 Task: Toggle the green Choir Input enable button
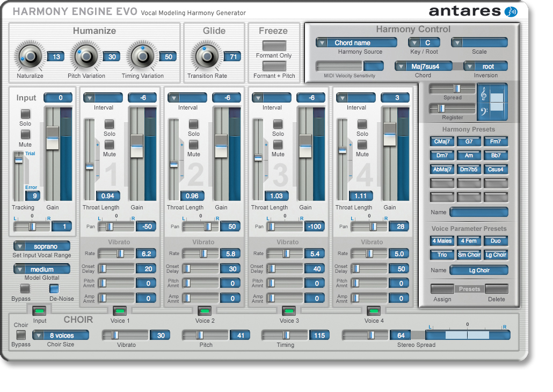tap(39, 311)
